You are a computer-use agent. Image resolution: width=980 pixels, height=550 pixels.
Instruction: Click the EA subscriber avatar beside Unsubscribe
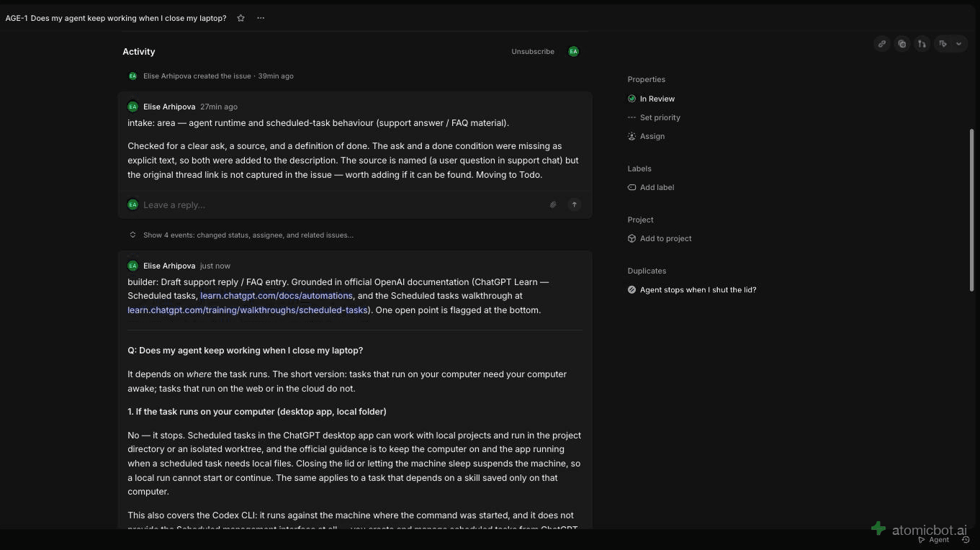click(573, 52)
